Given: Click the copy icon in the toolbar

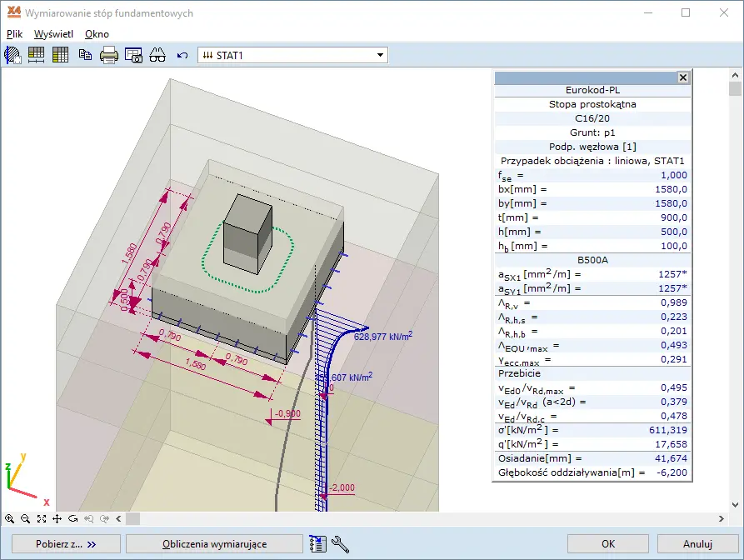Looking at the screenshot, I should point(85,56).
